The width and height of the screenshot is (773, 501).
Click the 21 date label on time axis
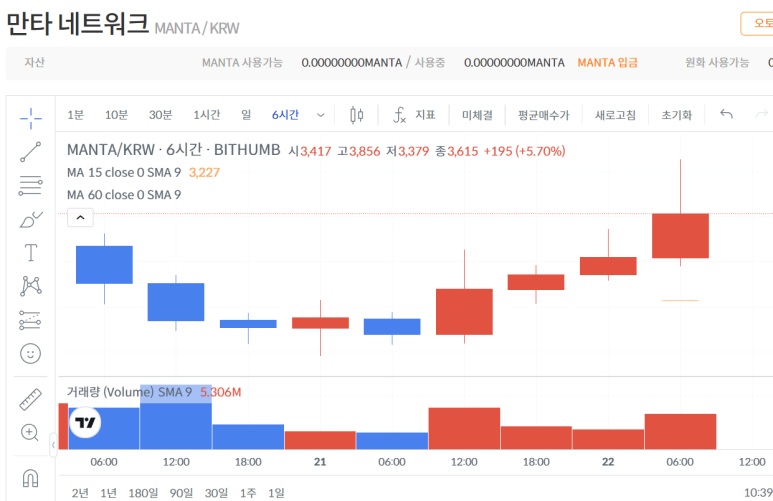pos(320,462)
